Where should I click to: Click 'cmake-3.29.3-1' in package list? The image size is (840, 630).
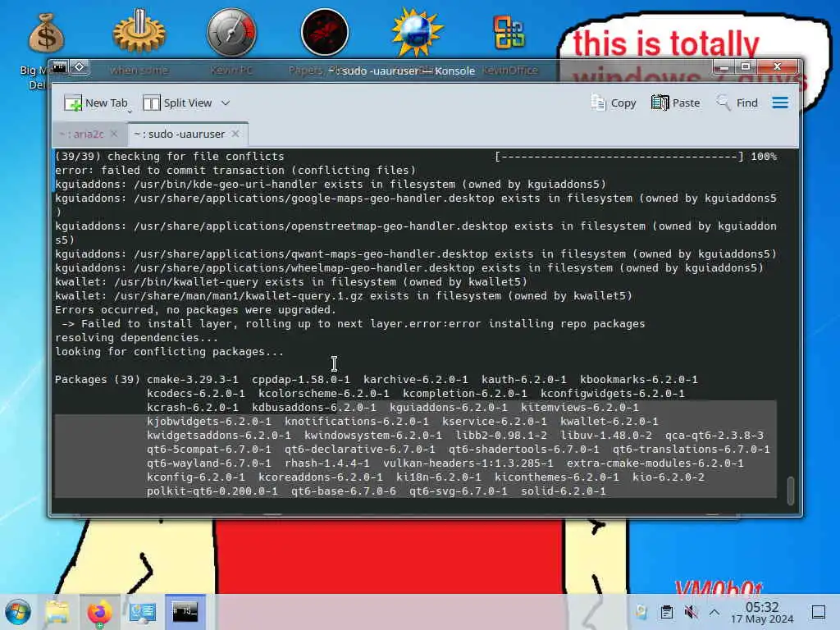193,379
